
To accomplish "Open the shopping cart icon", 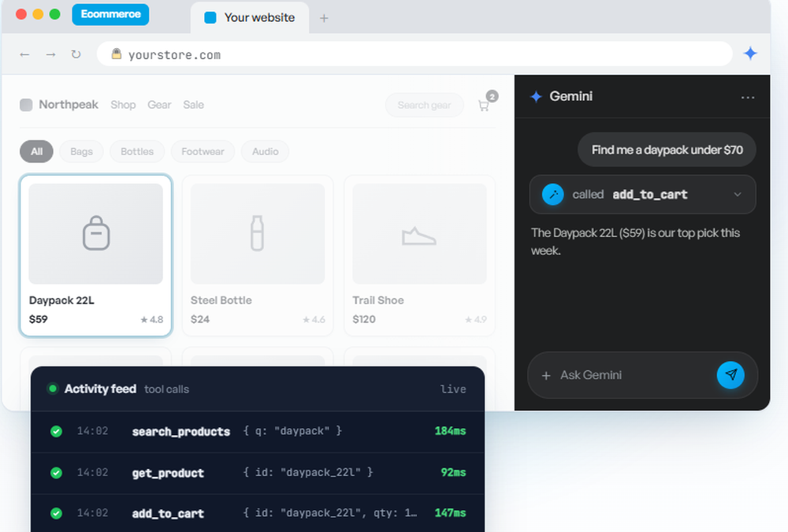I will 484,106.
